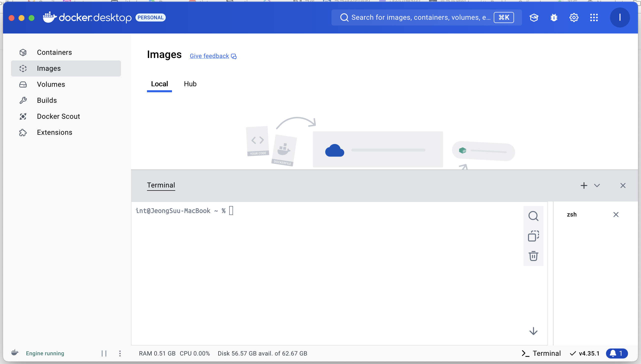Click the Give feedback link
Viewport: 641px width, 364px height.
tap(209, 56)
